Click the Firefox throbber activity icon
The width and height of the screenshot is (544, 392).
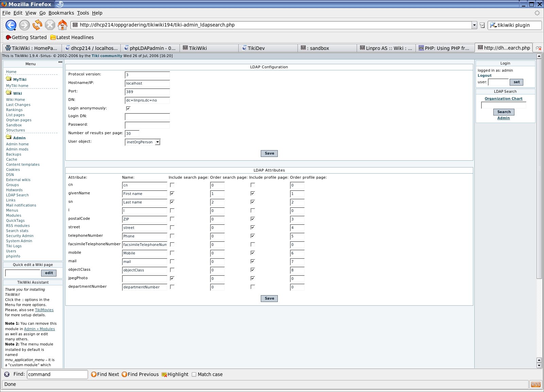(537, 13)
